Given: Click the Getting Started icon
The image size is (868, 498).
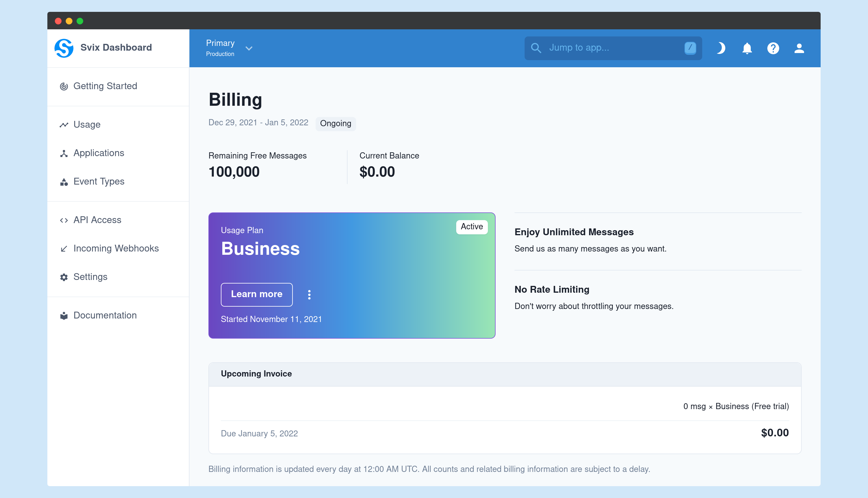Looking at the screenshot, I should 64,86.
